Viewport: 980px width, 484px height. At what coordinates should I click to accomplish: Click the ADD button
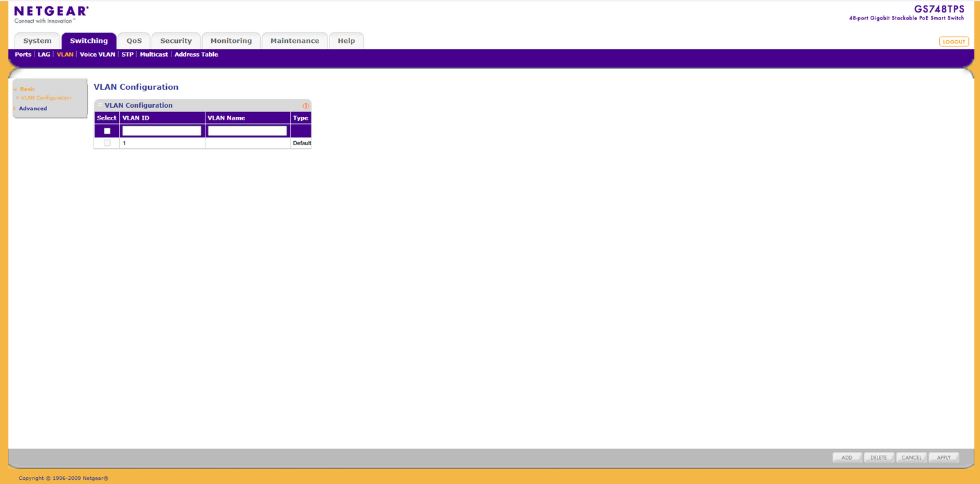coord(847,458)
